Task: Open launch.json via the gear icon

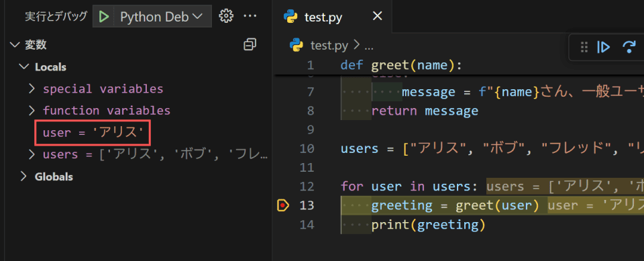Action: coord(226,16)
